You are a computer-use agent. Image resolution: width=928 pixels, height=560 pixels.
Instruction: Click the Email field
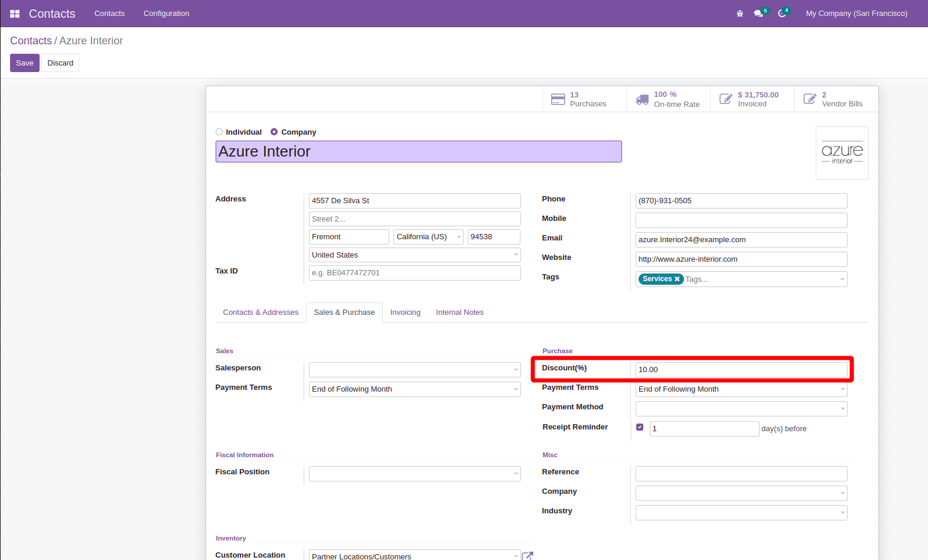(741, 240)
